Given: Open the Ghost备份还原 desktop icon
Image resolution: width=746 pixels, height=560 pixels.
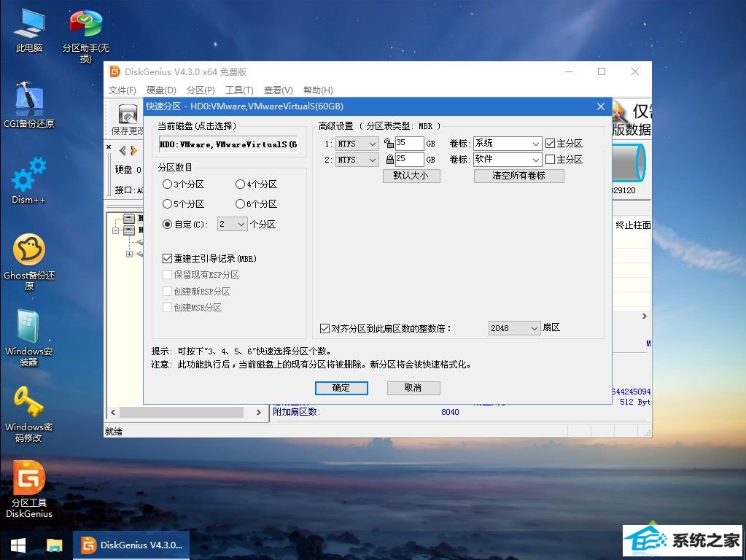Looking at the screenshot, I should point(29,262).
